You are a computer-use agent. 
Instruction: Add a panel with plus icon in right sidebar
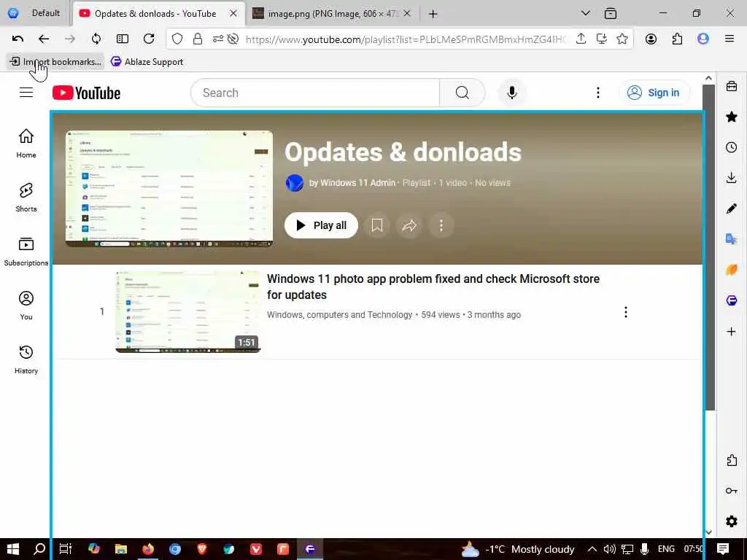[732, 332]
